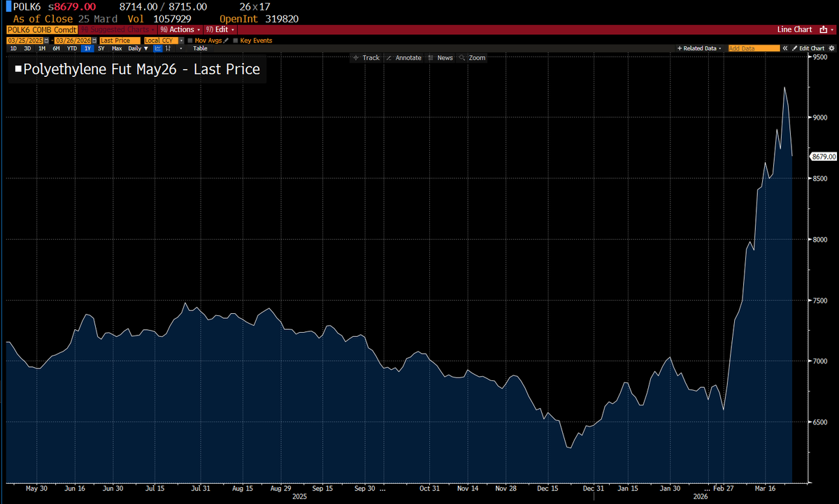
Task: Click the export chart icon
Action: tap(823, 29)
